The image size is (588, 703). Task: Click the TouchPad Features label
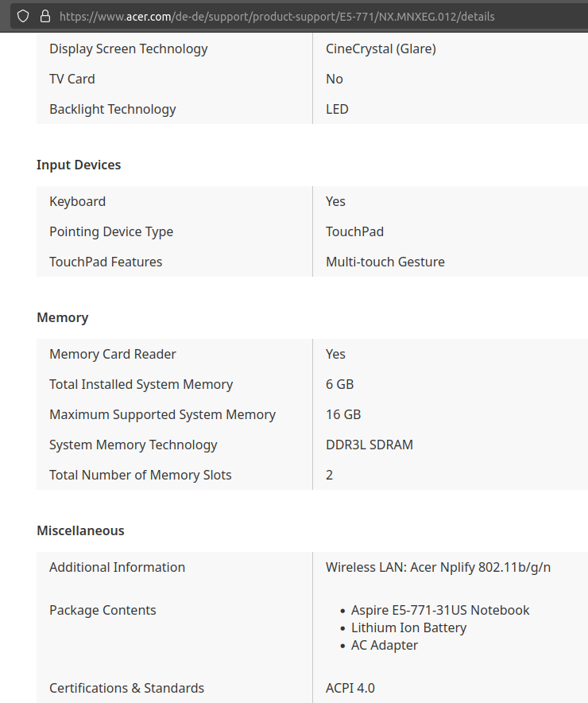(x=106, y=262)
